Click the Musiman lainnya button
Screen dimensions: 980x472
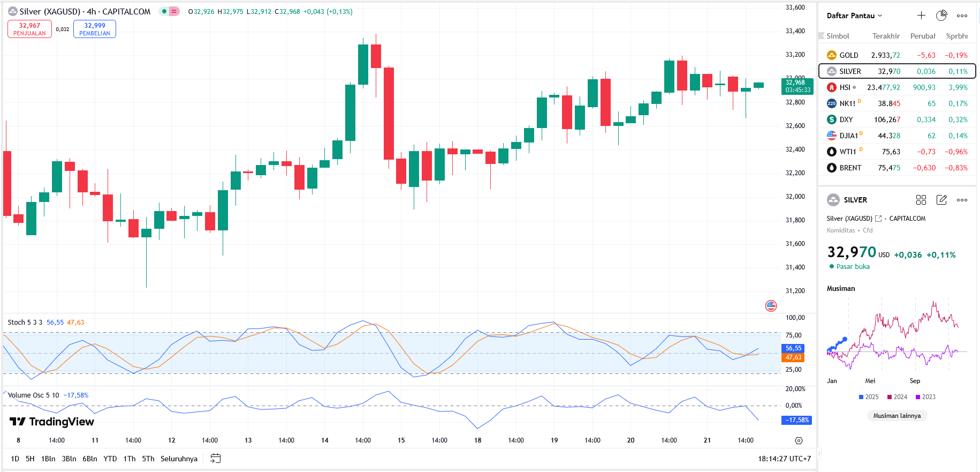pyautogui.click(x=897, y=416)
